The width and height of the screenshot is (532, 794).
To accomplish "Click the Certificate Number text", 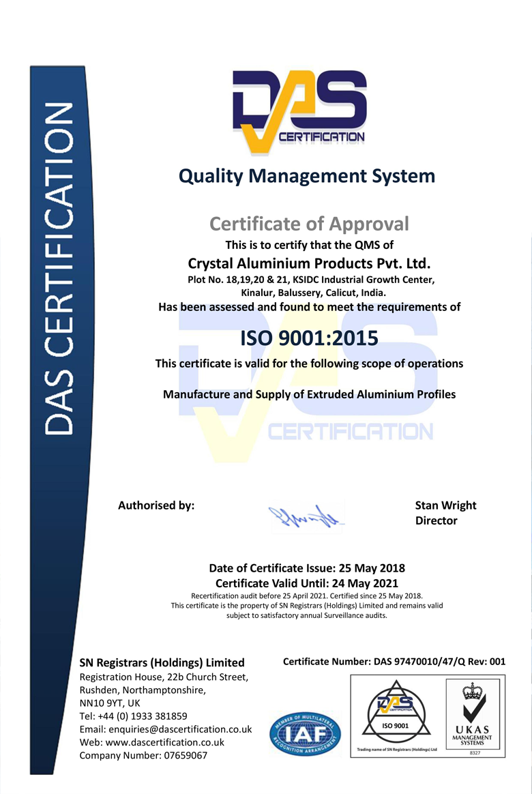I will (x=394, y=662).
